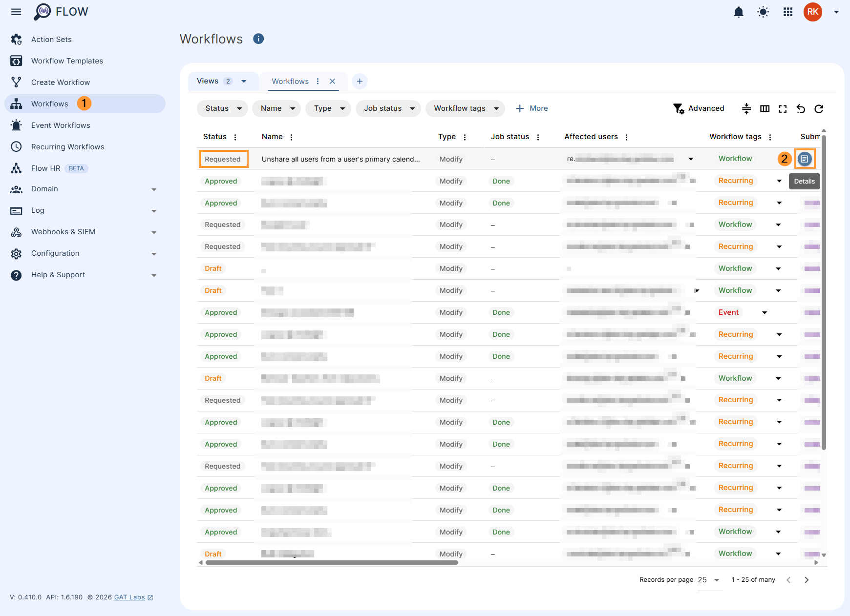Open the Records per page dropdown
Screen dimensions: 850x616
click(708, 580)
